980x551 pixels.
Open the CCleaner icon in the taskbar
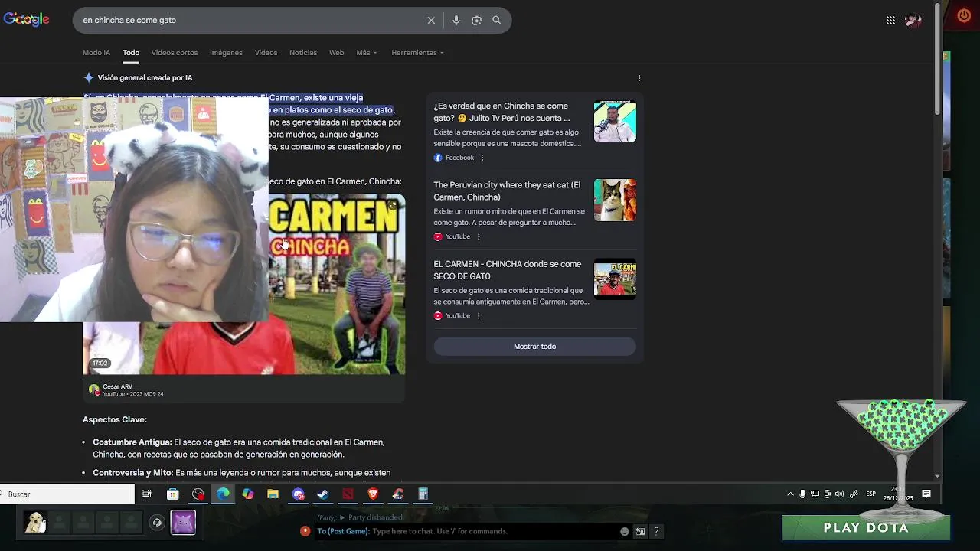click(x=397, y=494)
